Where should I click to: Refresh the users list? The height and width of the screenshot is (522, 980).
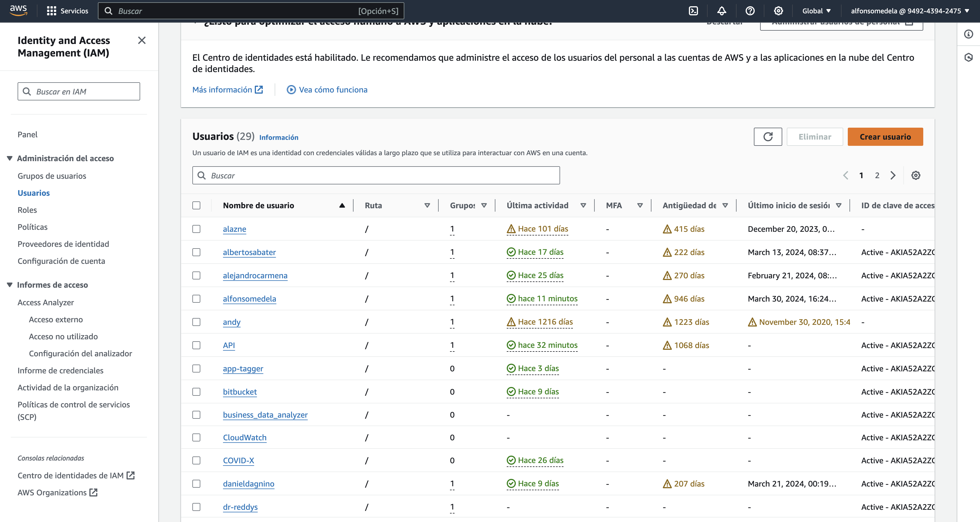(768, 136)
